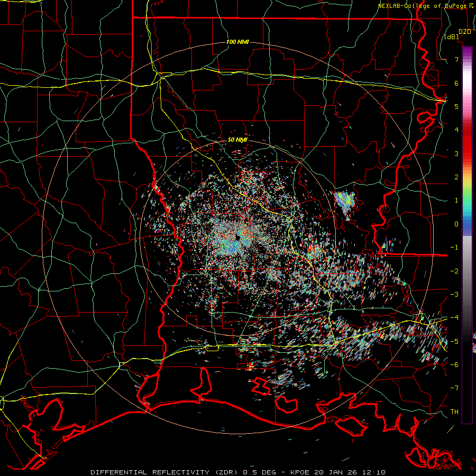Viewport: 476px width, 476px height.
Task: Click "DIFFERENTIAL REFLECTIVITY (ZDR)" in the bottom caption
Action: click(x=165, y=472)
